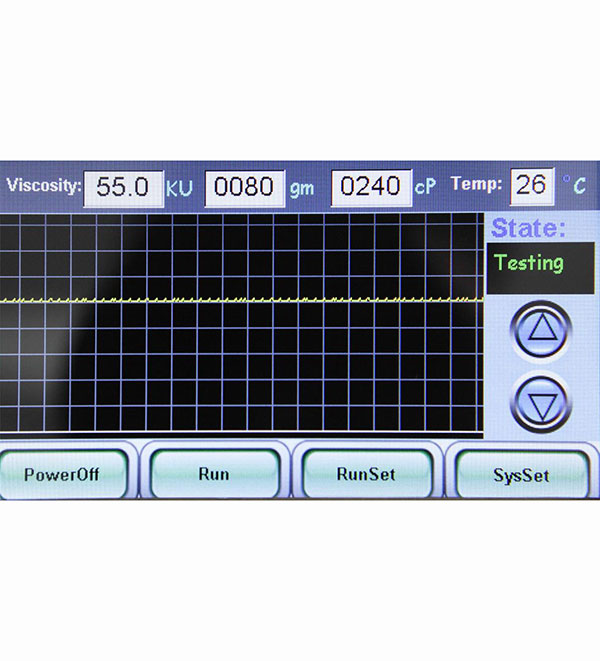
Task: Start the test with the Run button
Action: pyautogui.click(x=214, y=474)
